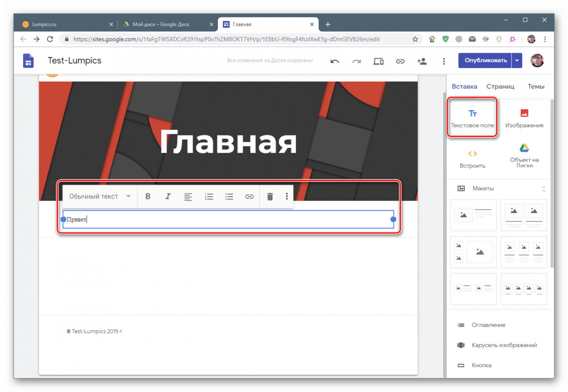Click the green shield ad blocker extension
The width and height of the screenshot is (568, 392).
pos(446,39)
